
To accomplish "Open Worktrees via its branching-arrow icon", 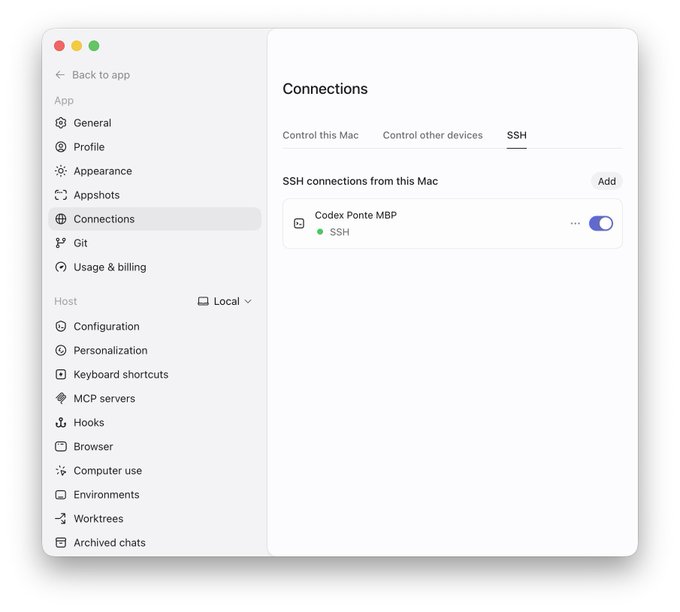I will 61,518.
